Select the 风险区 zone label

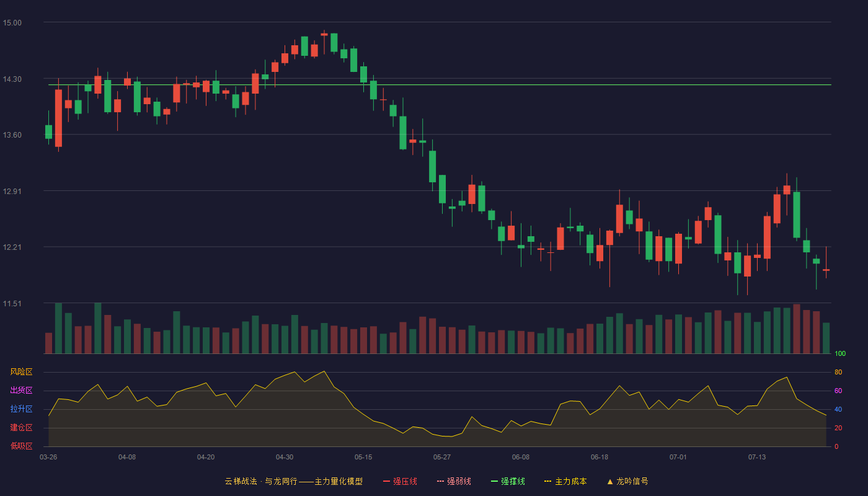pos(21,372)
